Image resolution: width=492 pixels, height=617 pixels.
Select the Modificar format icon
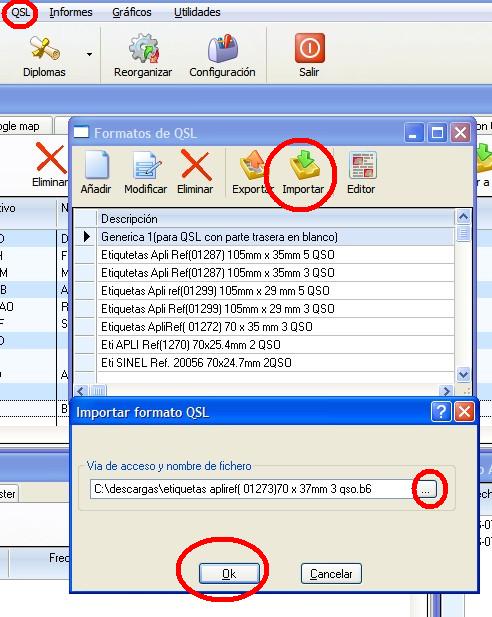pos(146,166)
